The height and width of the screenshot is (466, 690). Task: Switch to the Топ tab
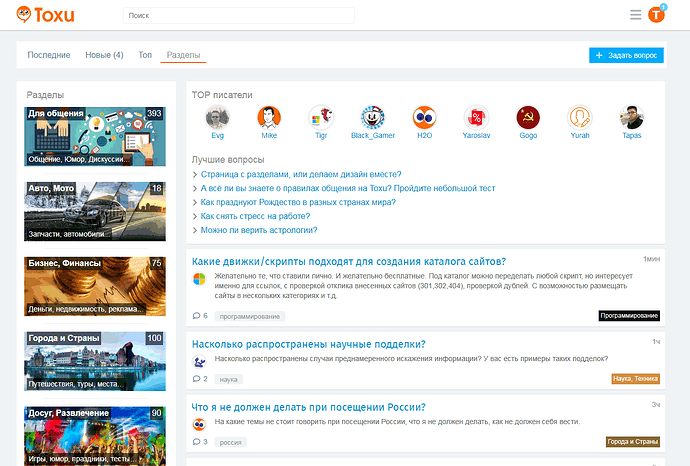[145, 55]
